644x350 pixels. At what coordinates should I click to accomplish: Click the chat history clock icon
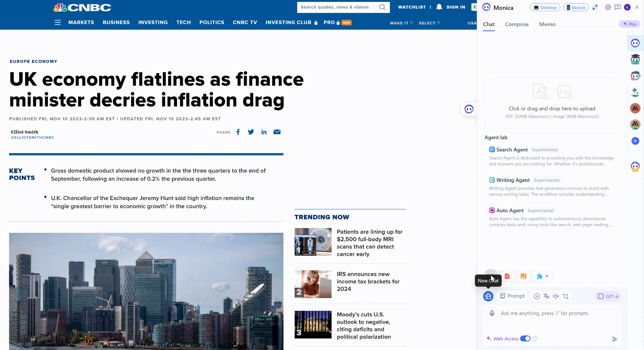537,296
